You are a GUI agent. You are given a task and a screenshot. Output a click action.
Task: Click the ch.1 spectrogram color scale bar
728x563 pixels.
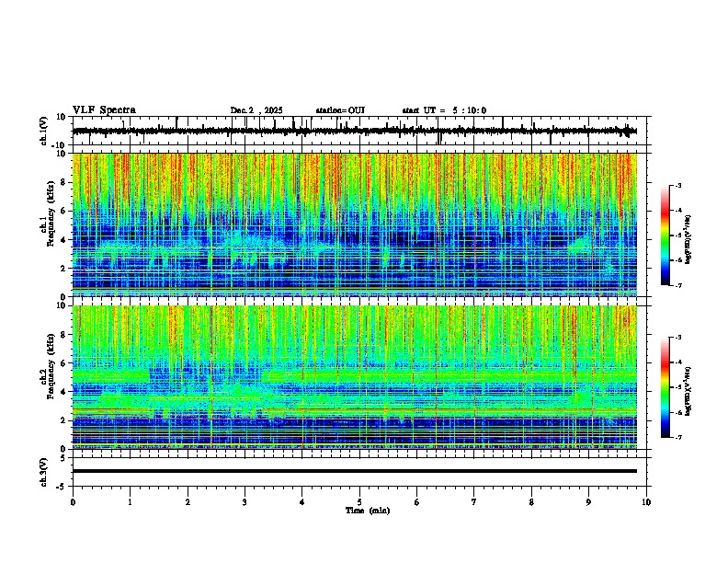665,236
